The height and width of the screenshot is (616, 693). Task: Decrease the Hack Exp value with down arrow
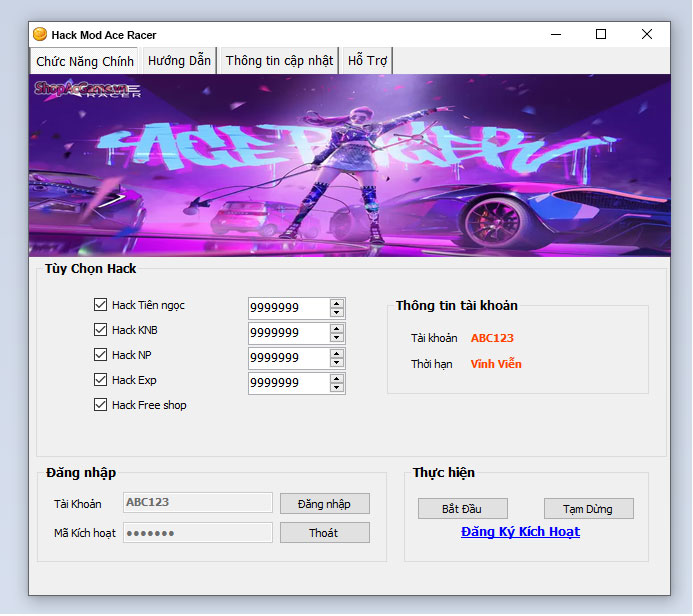[x=337, y=388]
